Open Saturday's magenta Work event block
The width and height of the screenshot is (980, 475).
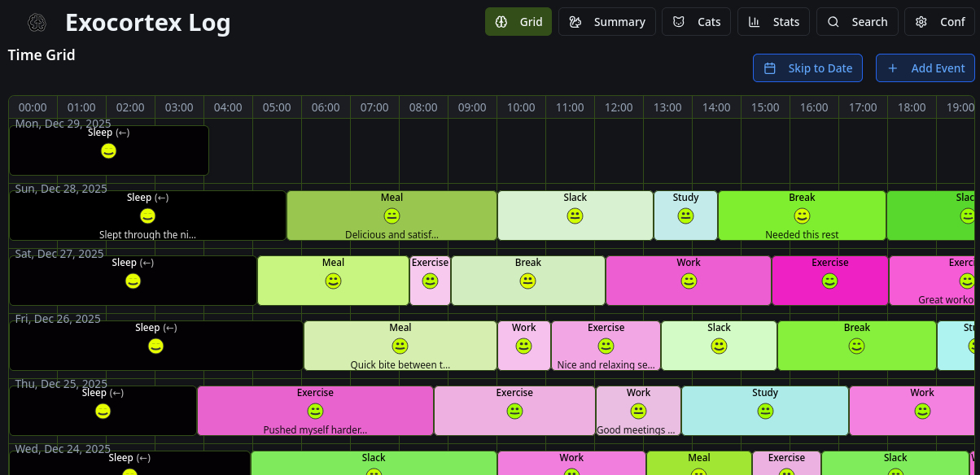(689, 281)
